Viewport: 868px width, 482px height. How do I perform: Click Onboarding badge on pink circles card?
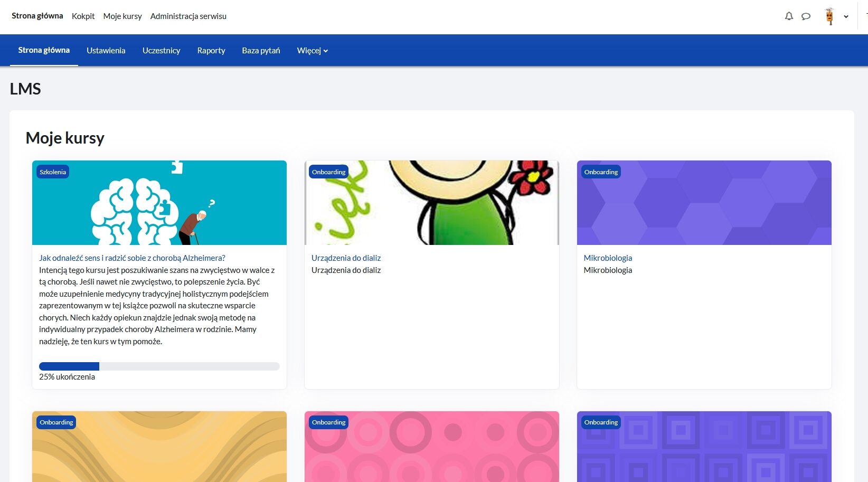(x=328, y=422)
